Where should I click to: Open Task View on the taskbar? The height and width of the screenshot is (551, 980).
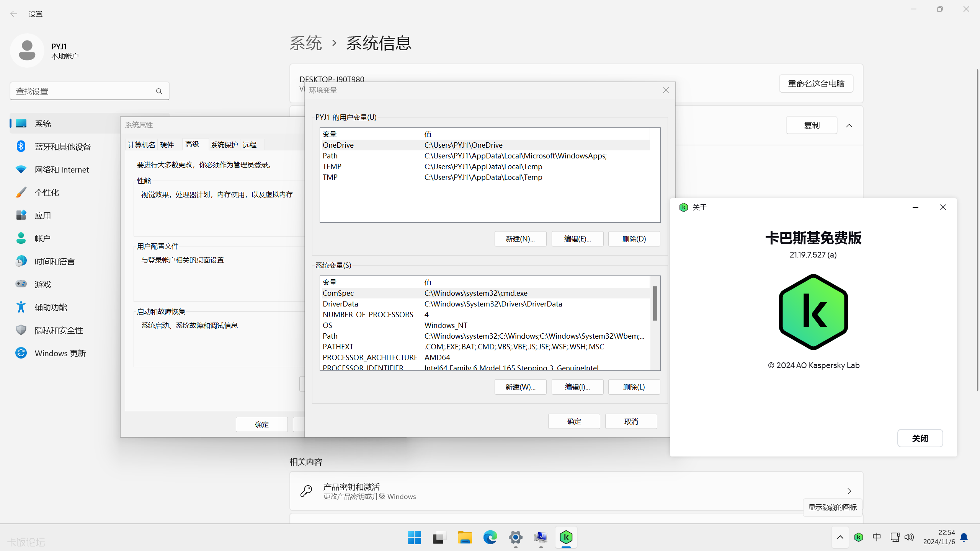pos(439,538)
